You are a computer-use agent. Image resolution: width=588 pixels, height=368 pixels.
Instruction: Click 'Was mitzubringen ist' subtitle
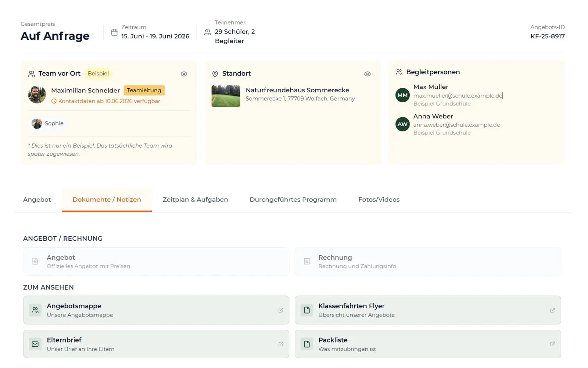tap(347, 349)
